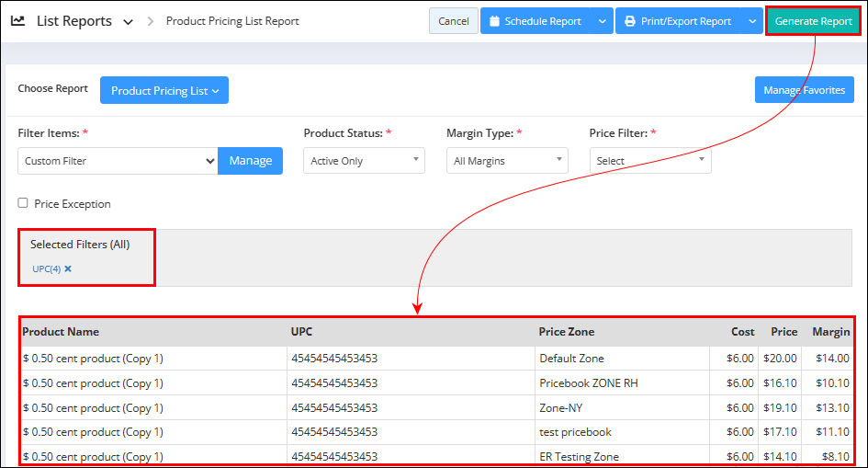The width and height of the screenshot is (868, 468).
Task: Open the Product Status Active Only dropdown
Action: 365,161
